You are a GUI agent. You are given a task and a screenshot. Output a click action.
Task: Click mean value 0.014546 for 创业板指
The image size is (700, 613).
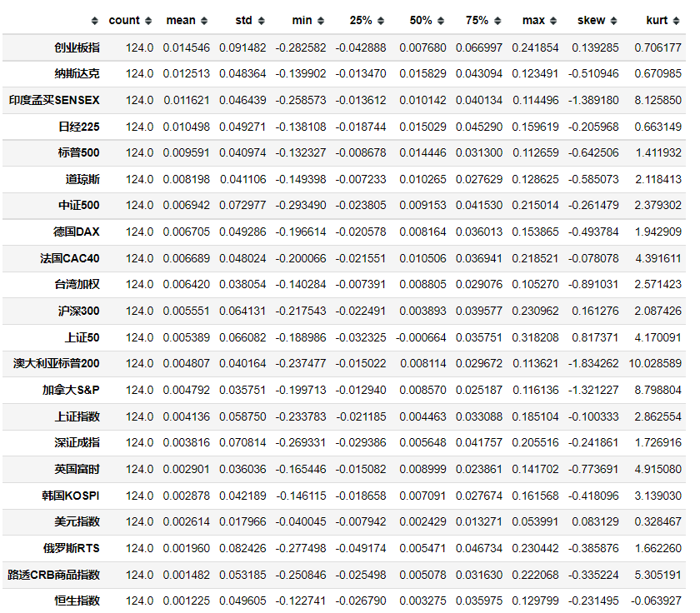(186, 47)
